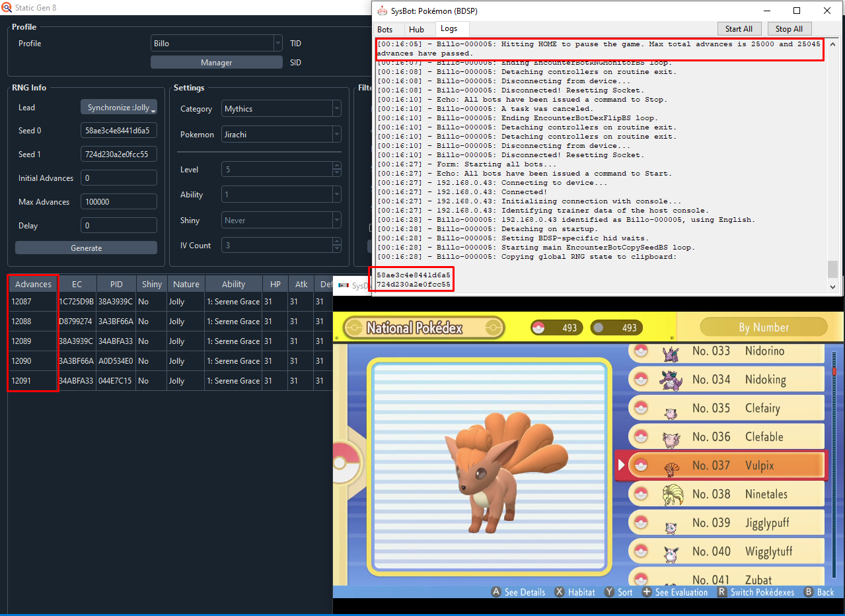Viewport: 845px width, 616px height.
Task: Click the By Number sort label
Action: (764, 327)
